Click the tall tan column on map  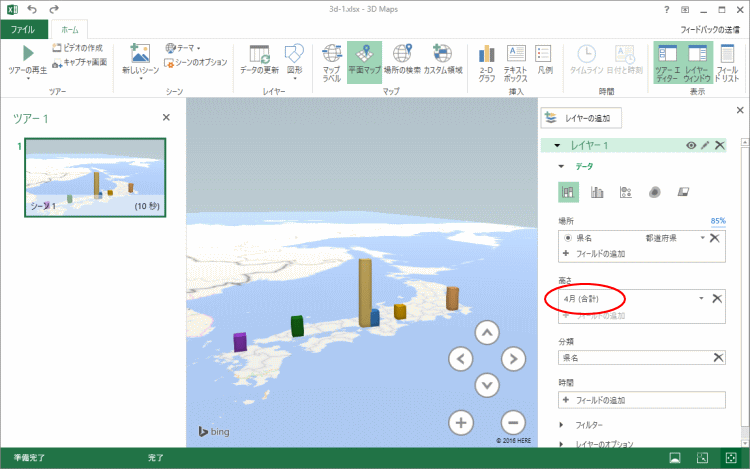coord(365,293)
